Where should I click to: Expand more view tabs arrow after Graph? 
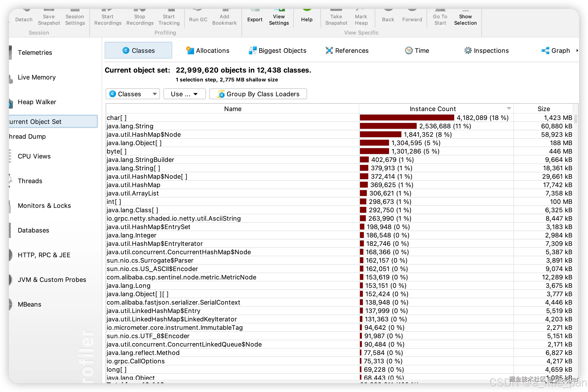577,51
